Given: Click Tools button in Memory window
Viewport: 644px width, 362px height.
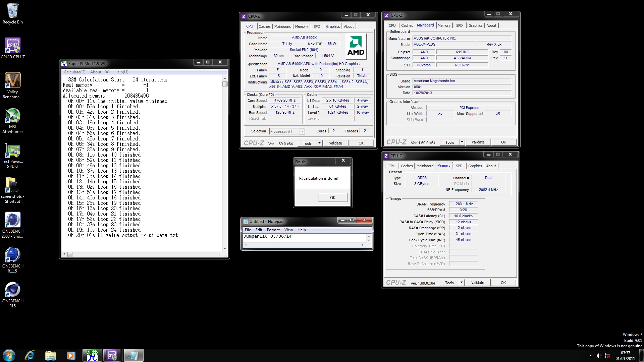Looking at the screenshot, I should click(x=449, y=283).
